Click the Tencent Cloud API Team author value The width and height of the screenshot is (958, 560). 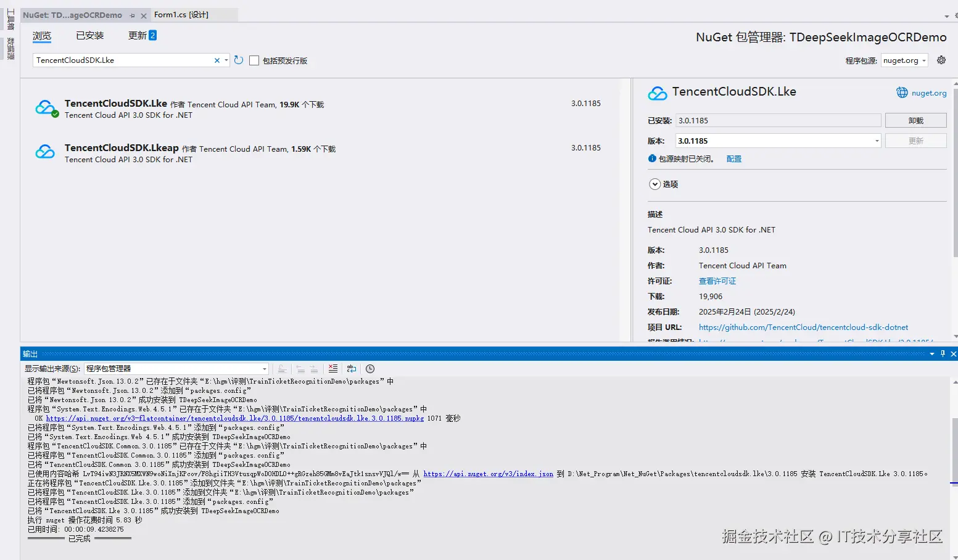[743, 265]
